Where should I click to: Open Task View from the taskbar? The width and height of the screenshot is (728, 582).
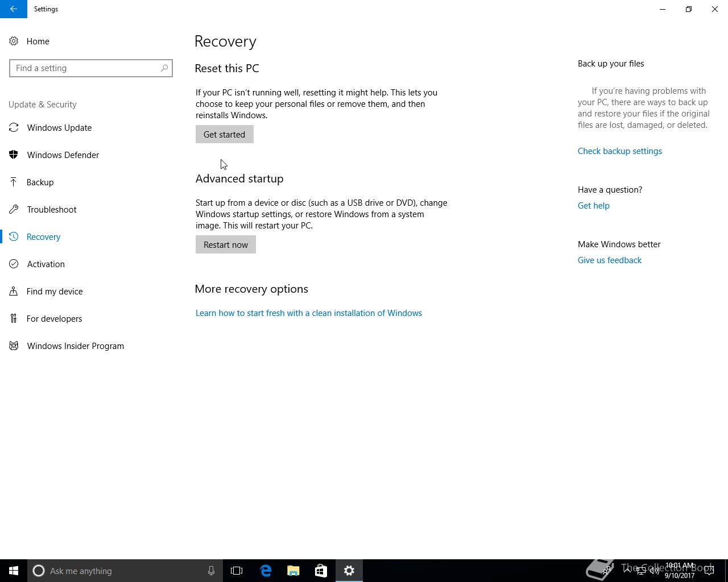coord(237,571)
